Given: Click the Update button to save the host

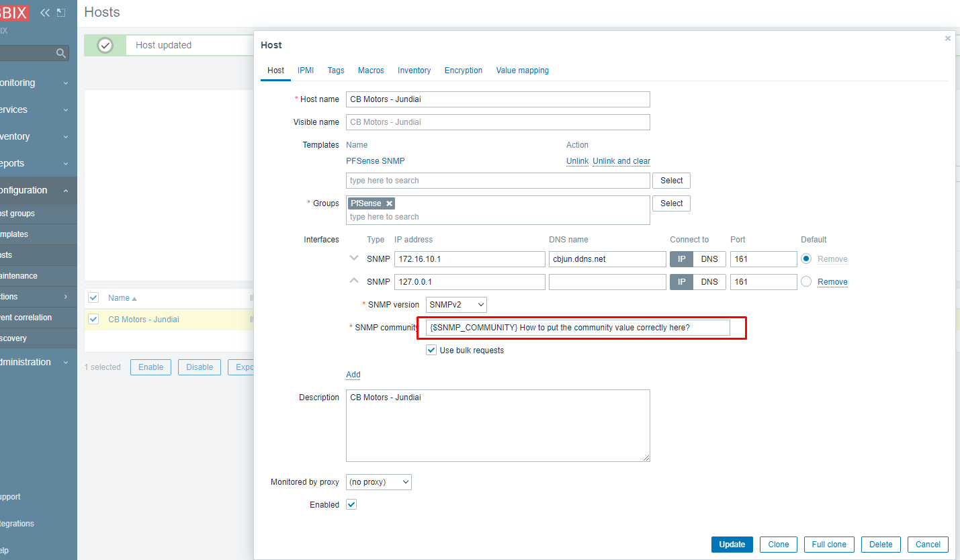Looking at the screenshot, I should (732, 544).
